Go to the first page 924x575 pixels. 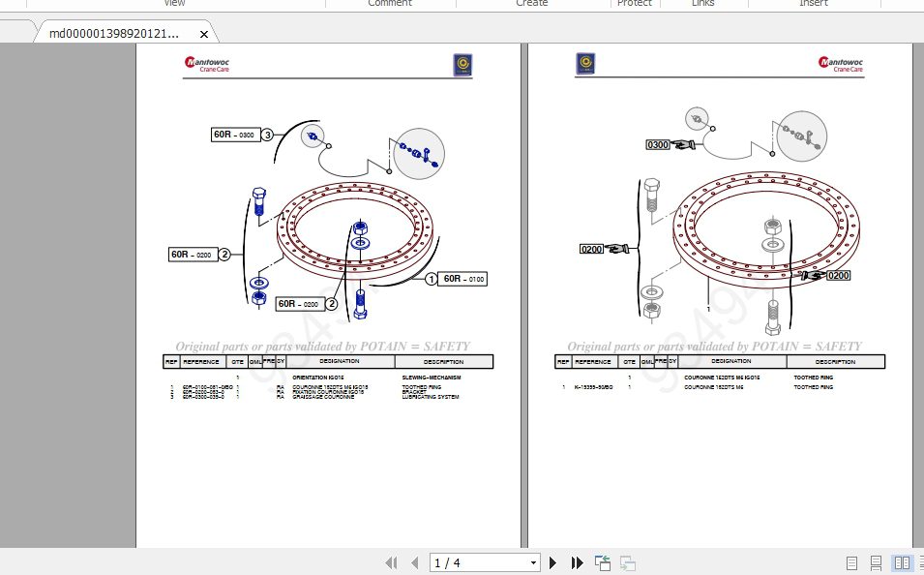point(392,562)
